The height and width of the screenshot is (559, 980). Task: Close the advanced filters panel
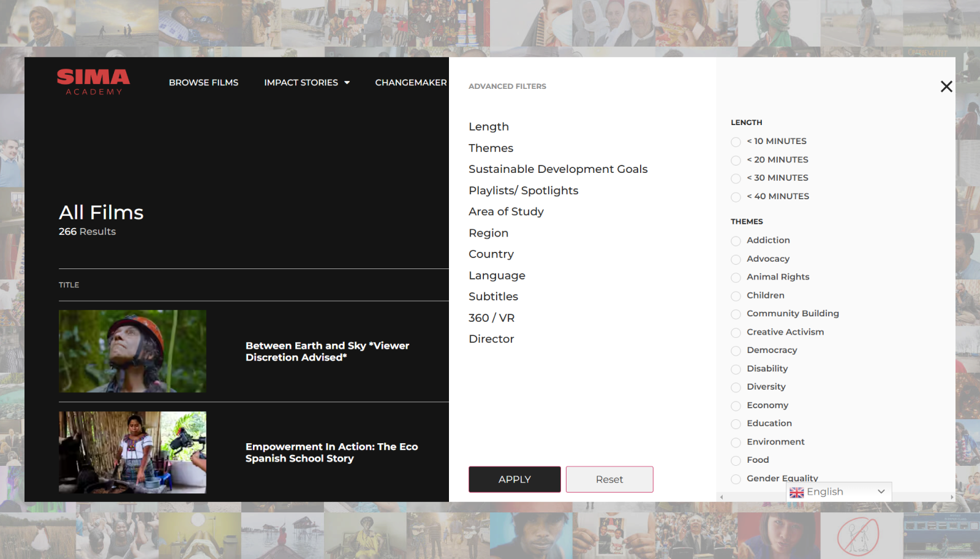[946, 86]
